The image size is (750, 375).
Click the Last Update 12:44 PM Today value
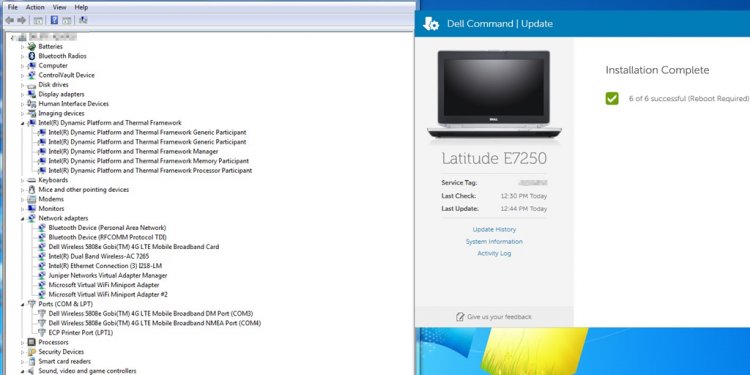pyautogui.click(x=524, y=209)
